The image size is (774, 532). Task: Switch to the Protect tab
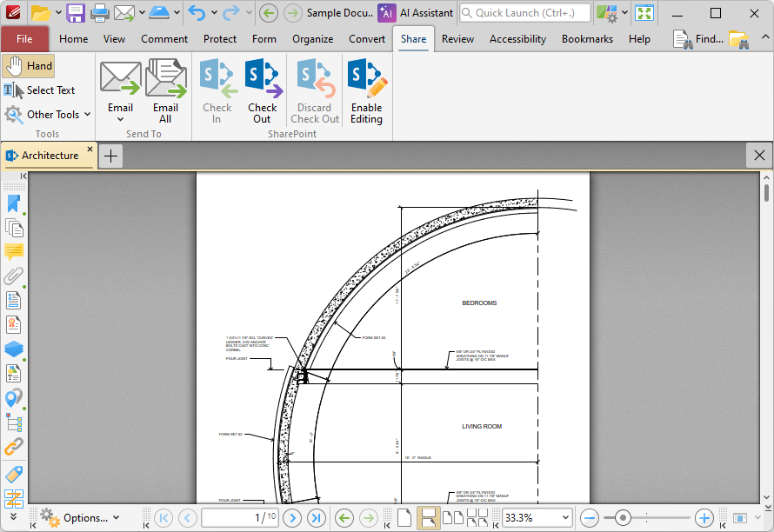click(220, 39)
